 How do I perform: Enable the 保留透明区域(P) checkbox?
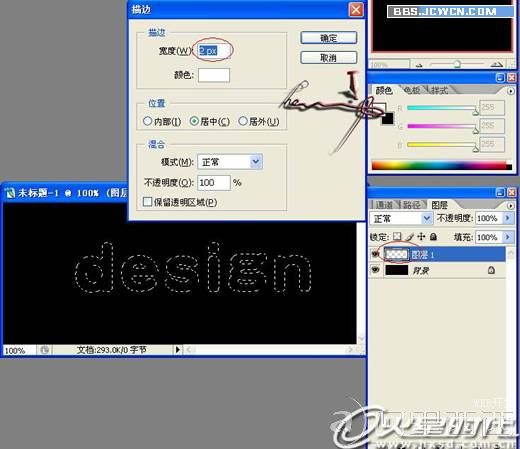[x=147, y=202]
